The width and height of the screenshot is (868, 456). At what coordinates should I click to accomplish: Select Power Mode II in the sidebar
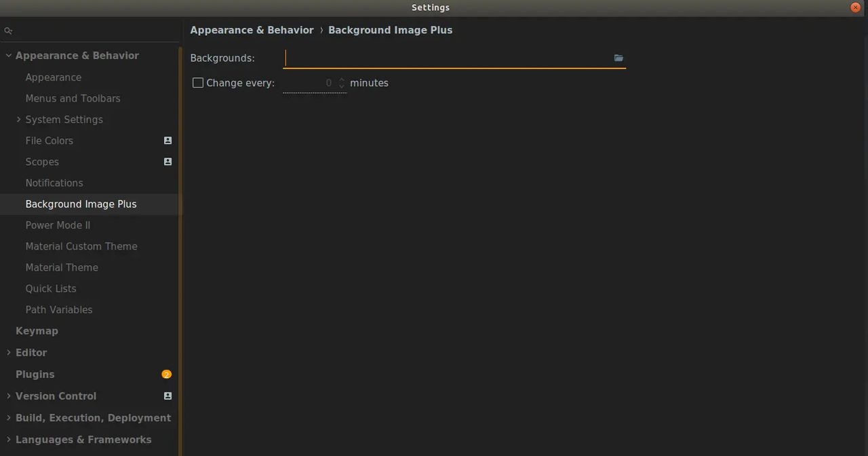(58, 225)
